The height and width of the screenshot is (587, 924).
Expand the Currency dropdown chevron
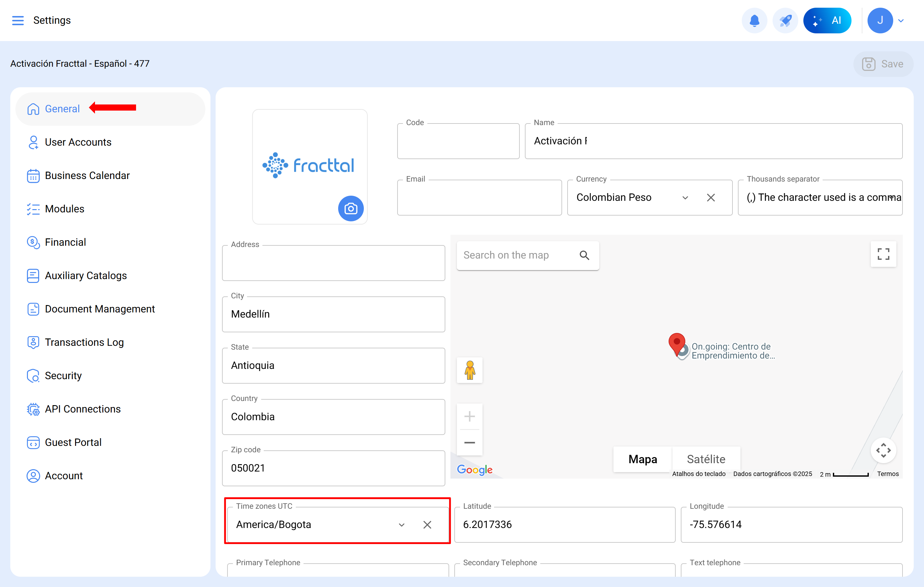[685, 198]
